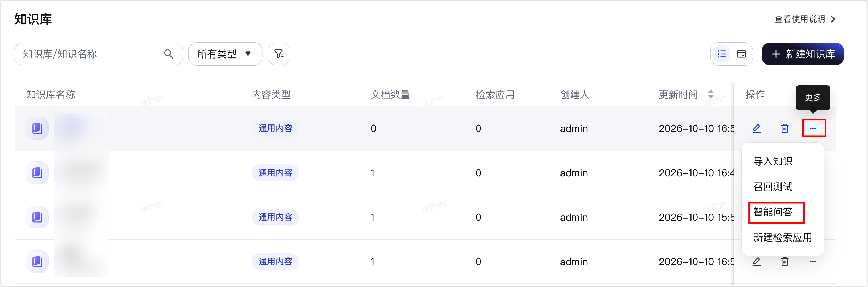The height and width of the screenshot is (287, 868).
Task: Click the second row's knowledge base book icon
Action: click(x=37, y=173)
